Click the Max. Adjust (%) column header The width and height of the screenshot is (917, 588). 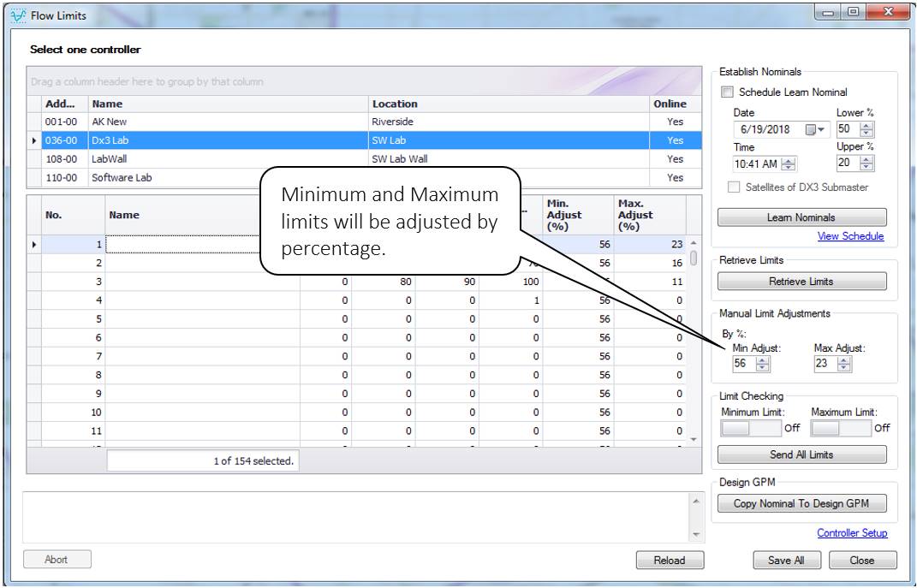pos(650,215)
